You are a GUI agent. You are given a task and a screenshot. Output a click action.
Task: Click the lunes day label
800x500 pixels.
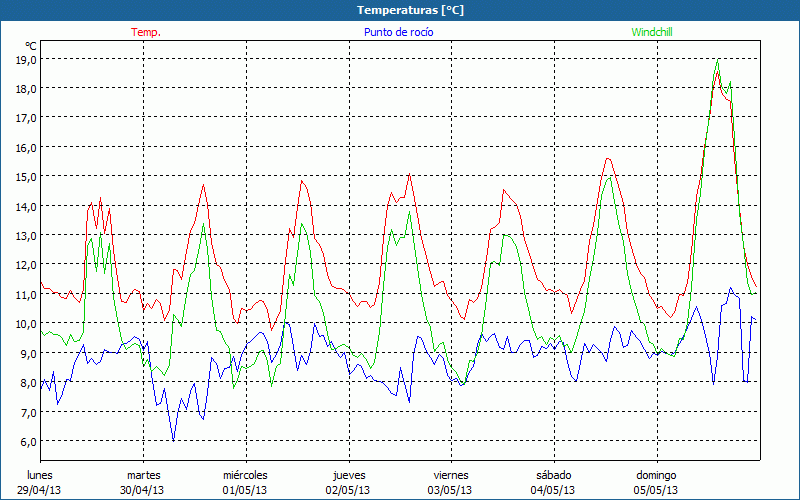coord(39,475)
